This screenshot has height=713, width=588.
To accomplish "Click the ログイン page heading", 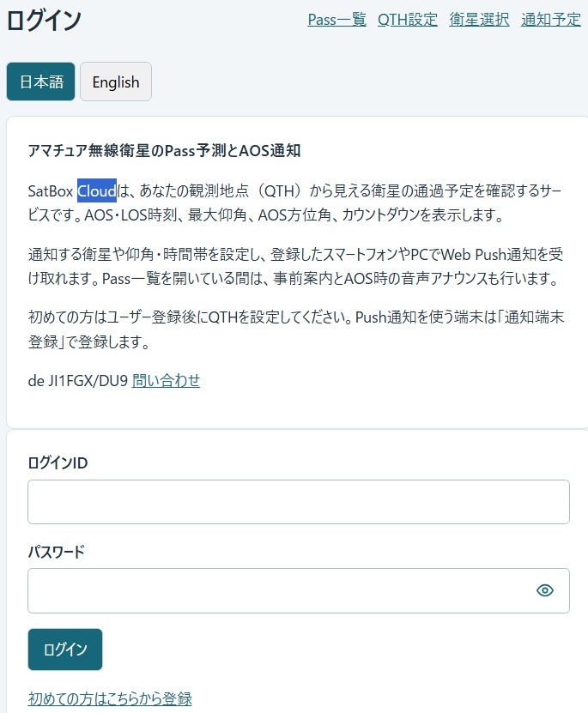I will (44, 21).
